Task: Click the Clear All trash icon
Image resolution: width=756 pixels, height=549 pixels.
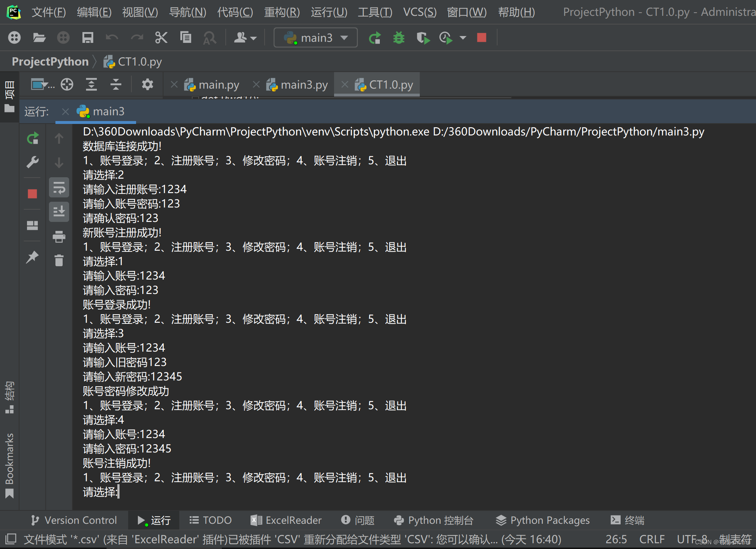Action: click(59, 260)
